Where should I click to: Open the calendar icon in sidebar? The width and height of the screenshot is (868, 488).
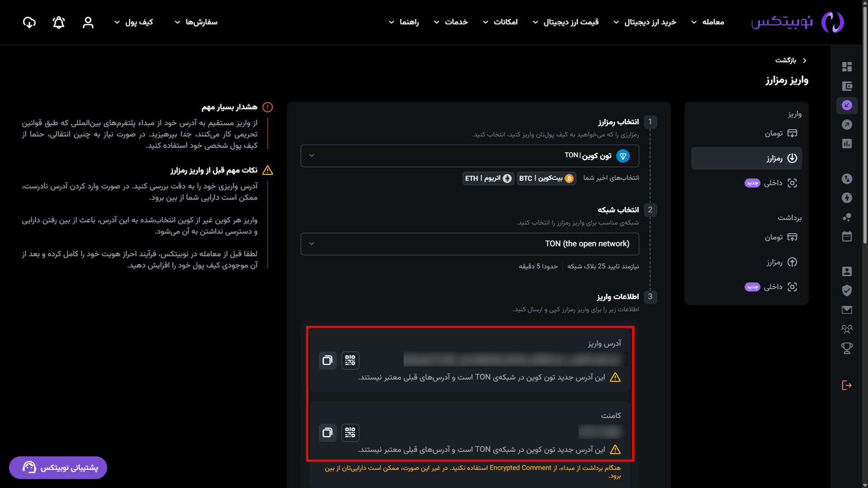click(847, 236)
